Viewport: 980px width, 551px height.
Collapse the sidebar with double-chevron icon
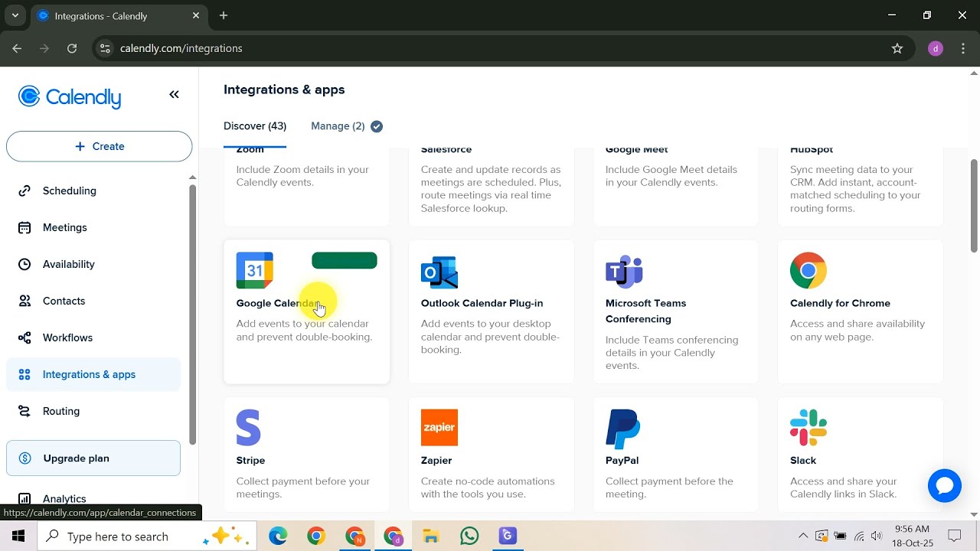pos(174,94)
